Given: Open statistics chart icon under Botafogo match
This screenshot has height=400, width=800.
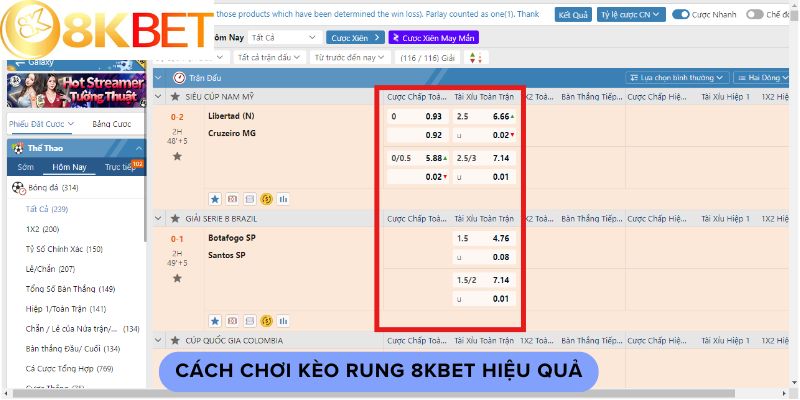Looking at the screenshot, I should click(283, 321).
